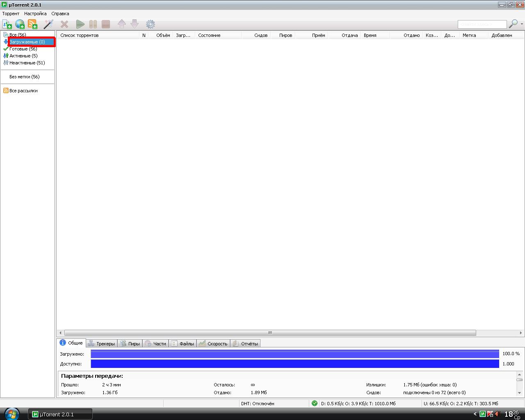Screen dimensions: 525x420
Task: Click the Move Up Queue arrow icon
Action: click(122, 24)
